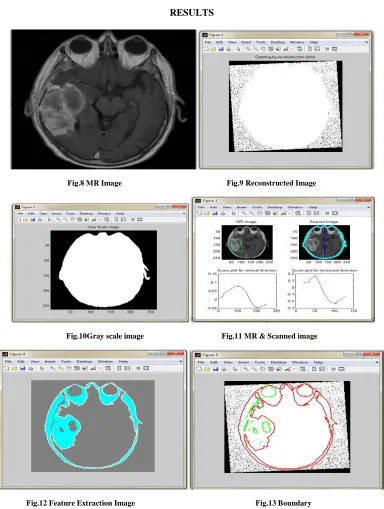Click Print icon in Figure 1 toolbar
The image size is (384, 509).
[229, 49]
